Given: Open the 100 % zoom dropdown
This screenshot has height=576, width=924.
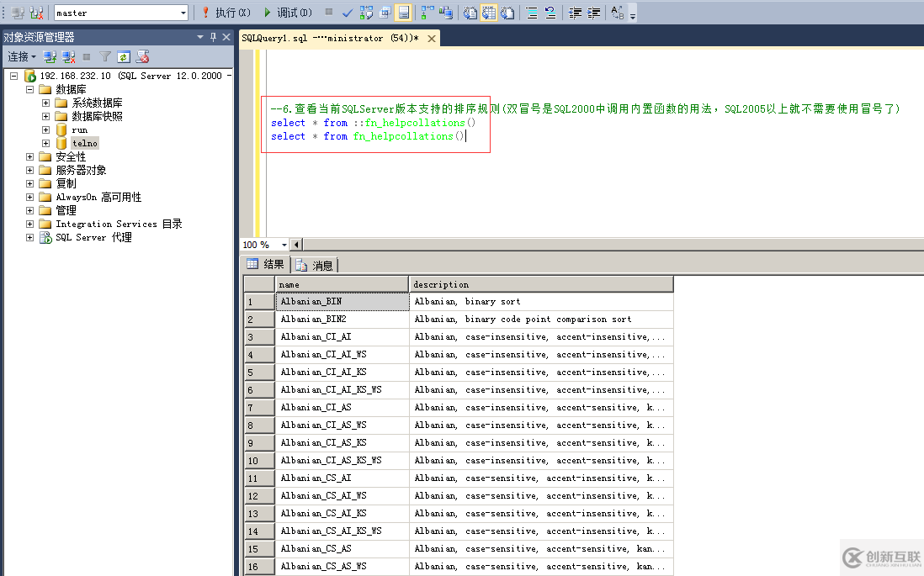Looking at the screenshot, I should point(284,245).
